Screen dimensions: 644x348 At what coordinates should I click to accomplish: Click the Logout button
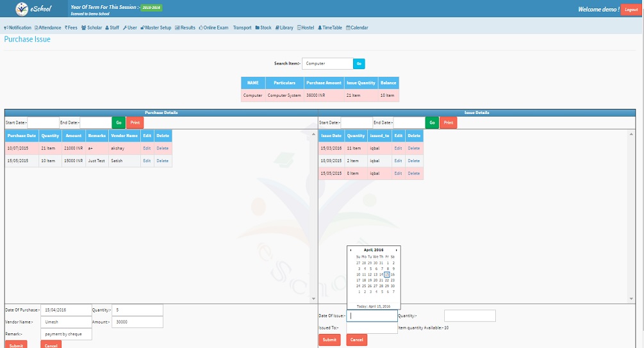point(631,10)
